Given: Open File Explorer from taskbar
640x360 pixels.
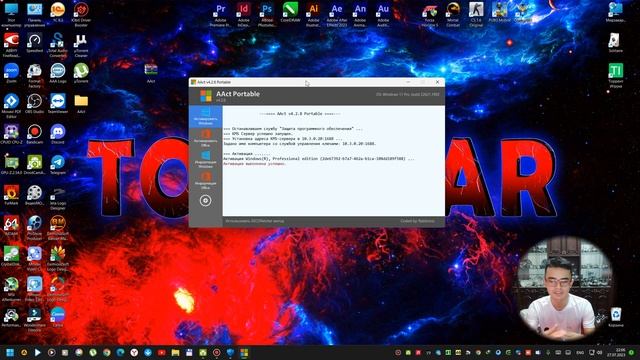Looking at the screenshot, I should pyautogui.click(x=176, y=352).
